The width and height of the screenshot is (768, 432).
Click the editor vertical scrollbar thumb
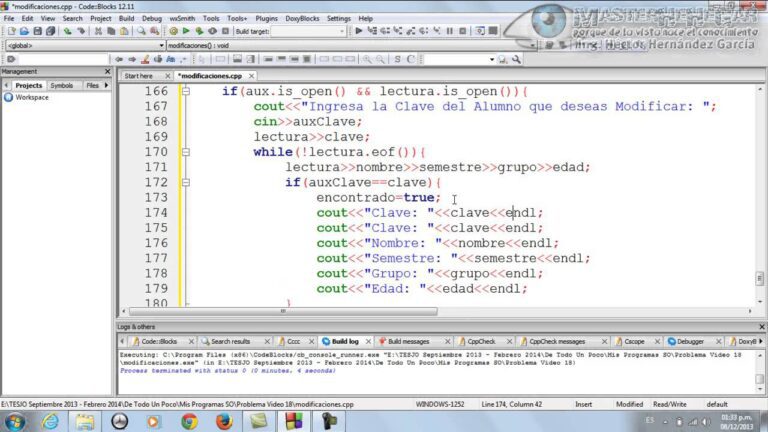(x=760, y=278)
